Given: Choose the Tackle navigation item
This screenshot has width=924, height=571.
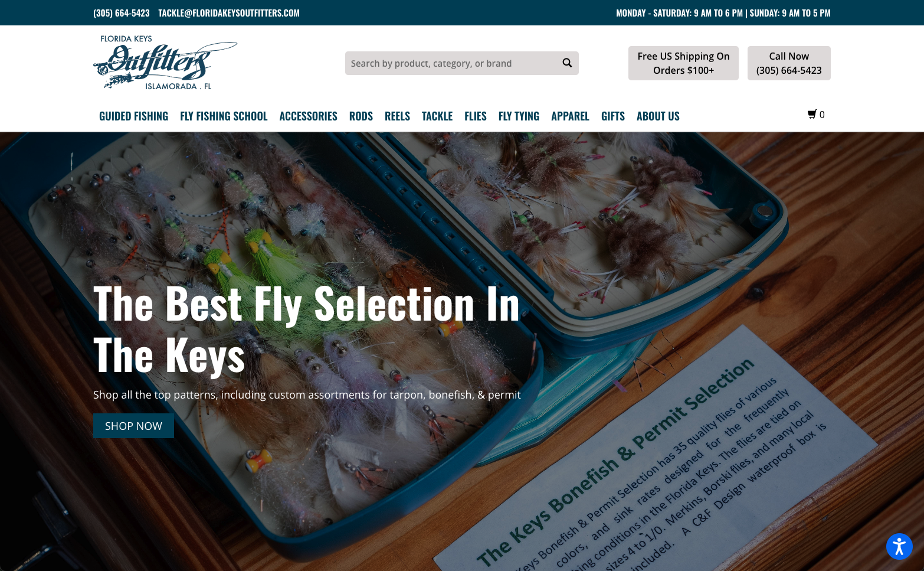Looking at the screenshot, I should click(437, 116).
